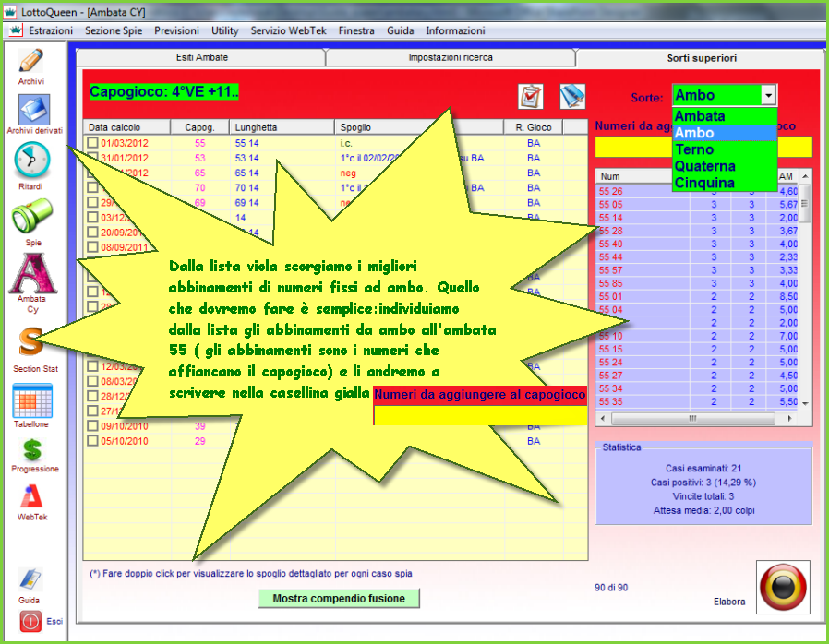829x644 pixels.
Task: Select Cinquina in Sorte list
Action: coord(725,183)
